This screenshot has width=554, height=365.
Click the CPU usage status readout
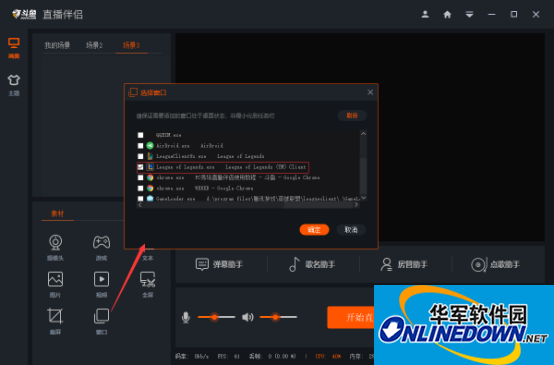click(x=328, y=356)
